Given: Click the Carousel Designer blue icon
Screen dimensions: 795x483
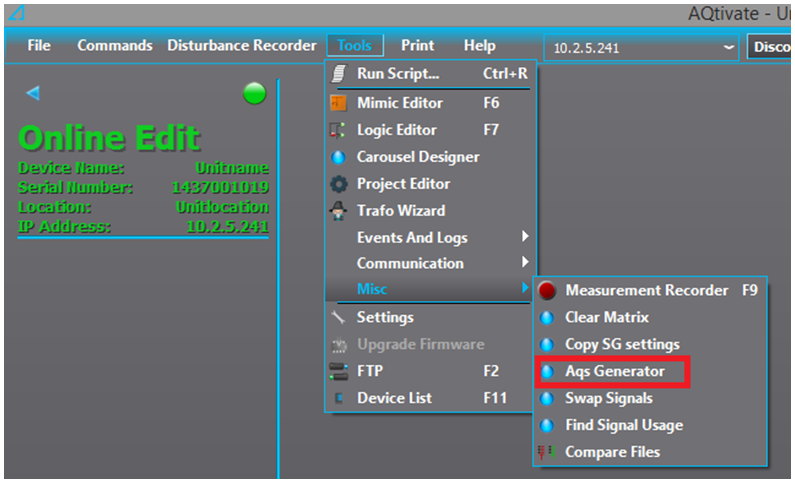Looking at the screenshot, I should point(338,157).
